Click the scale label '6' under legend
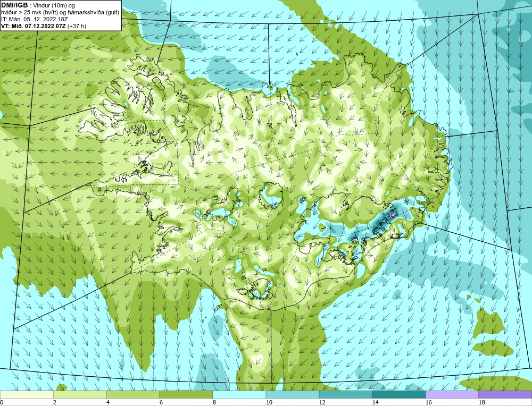532x406 pixels. click(161, 402)
